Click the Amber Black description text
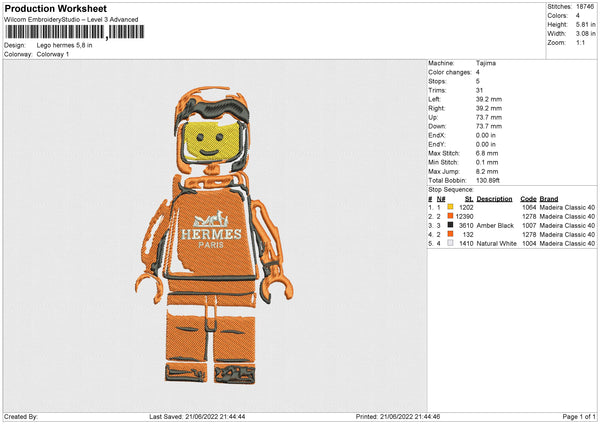Screen dimensions: 600x424 (495, 225)
